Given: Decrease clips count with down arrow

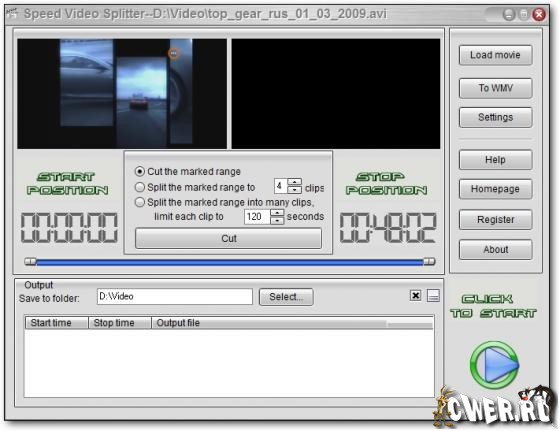Looking at the screenshot, I should tap(294, 190).
